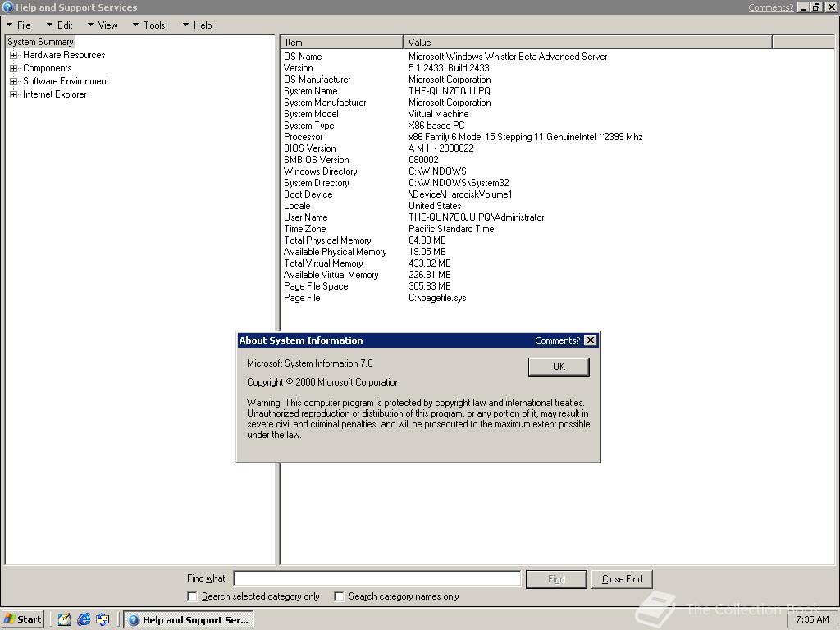Click 226.81 MB value
This screenshot has height=630, width=840.
tap(430, 275)
